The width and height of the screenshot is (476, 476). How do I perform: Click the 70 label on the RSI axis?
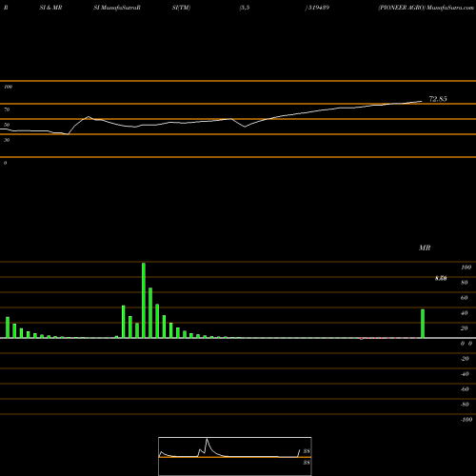pos(7,109)
